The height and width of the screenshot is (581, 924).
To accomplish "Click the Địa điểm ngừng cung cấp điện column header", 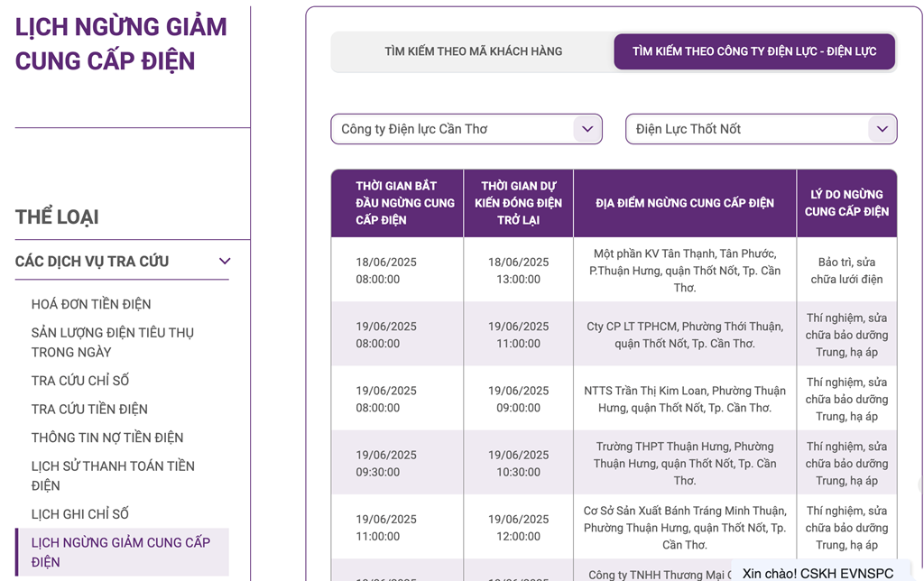I will tap(685, 203).
